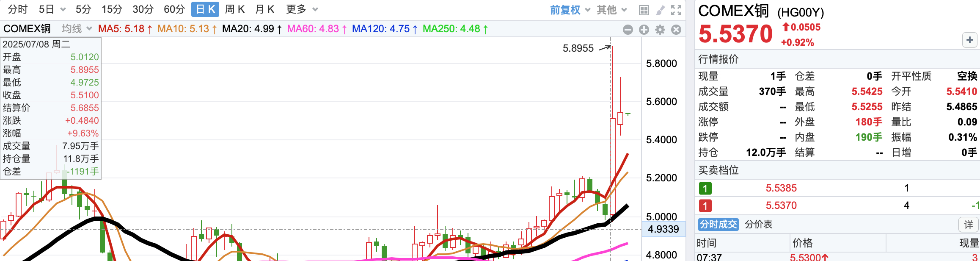Click the 成交量 370手 value
Image resolution: width=980 pixels, height=261 pixels.
coord(772,92)
